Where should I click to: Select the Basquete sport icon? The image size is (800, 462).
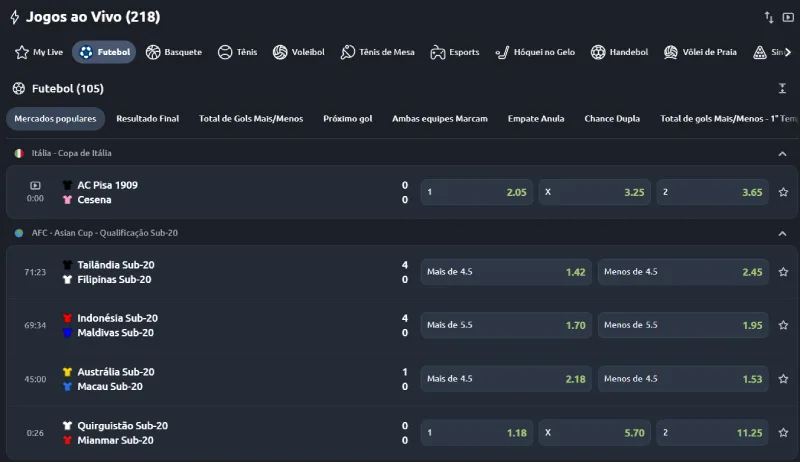pyautogui.click(x=173, y=52)
